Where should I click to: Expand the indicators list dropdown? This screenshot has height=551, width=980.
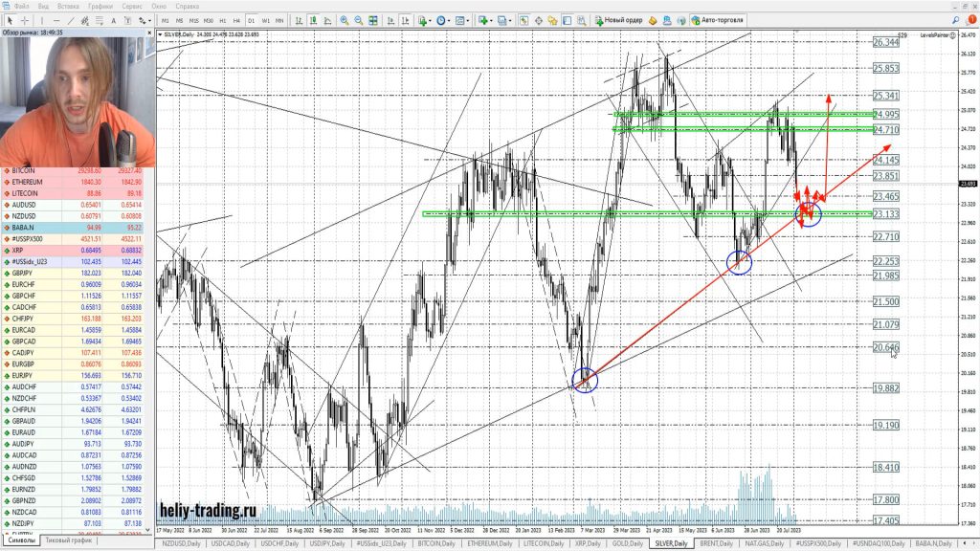pos(428,19)
